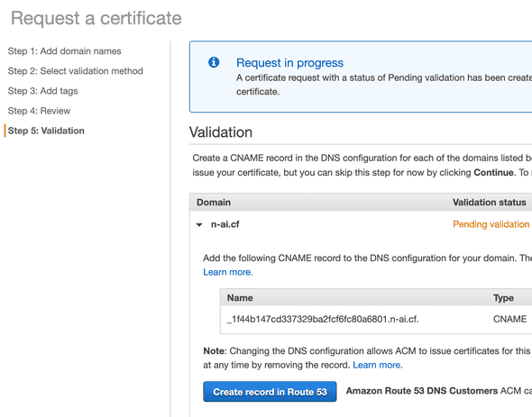Click the Validation status column header
Viewport: 532px width, 417px height.
click(490, 203)
